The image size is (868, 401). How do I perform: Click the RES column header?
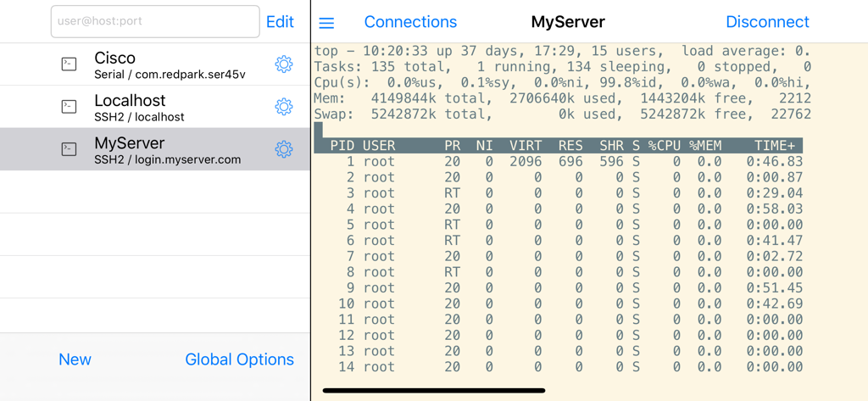[570, 146]
